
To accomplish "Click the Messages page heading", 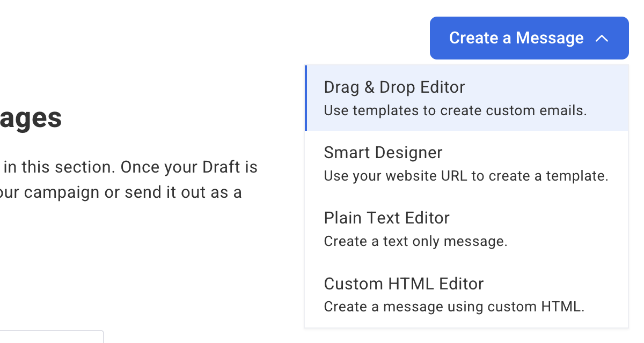I will click(31, 118).
